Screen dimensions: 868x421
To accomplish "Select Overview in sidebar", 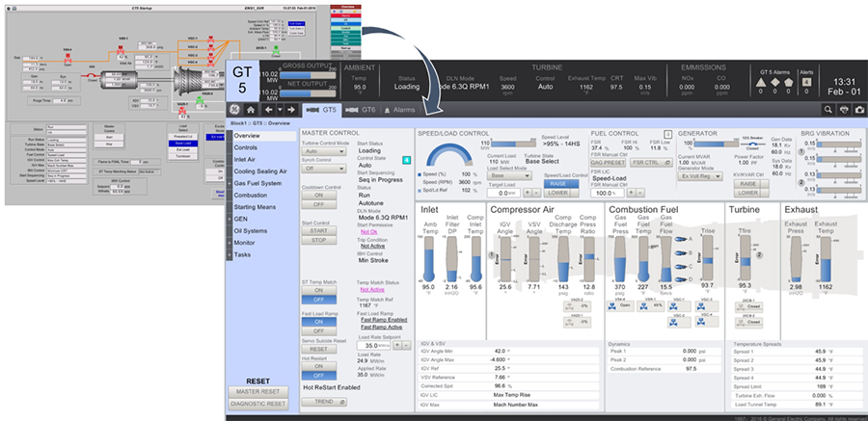I will coord(264,136).
